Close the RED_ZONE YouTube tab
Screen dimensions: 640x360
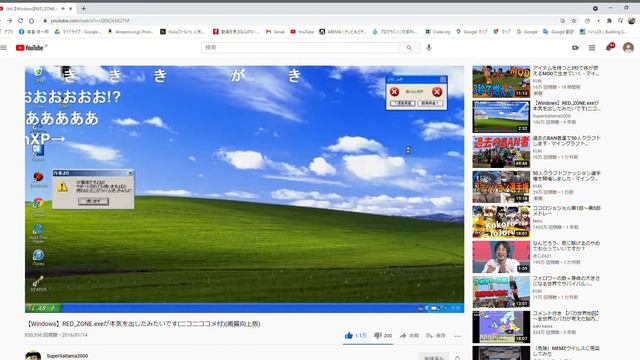point(71,8)
